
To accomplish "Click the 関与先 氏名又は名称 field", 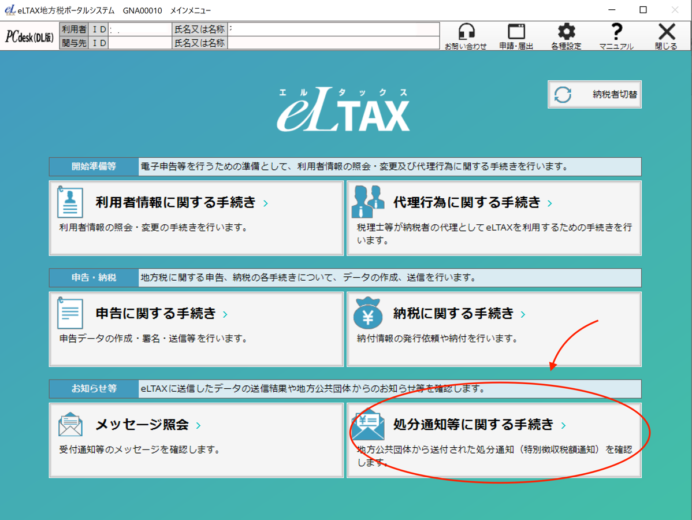I will (333, 43).
